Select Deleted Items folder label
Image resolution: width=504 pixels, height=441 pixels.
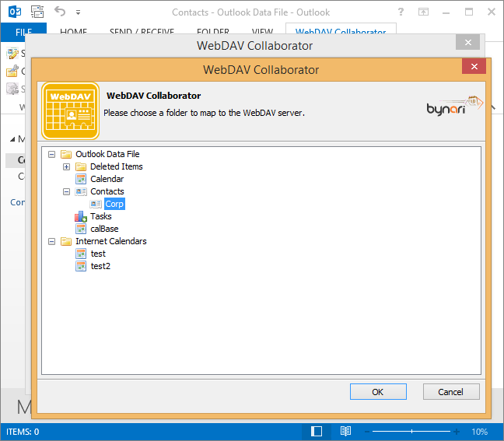117,166
